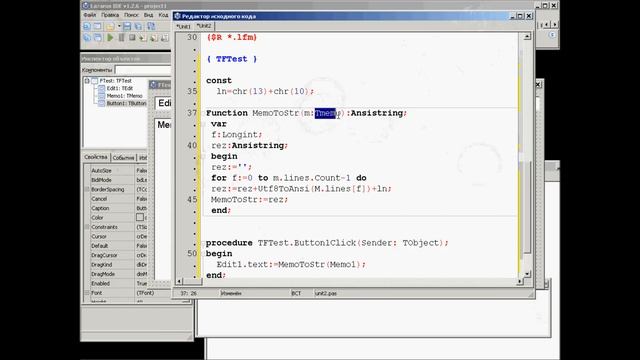
Task: Open the Свойства tab in object inspector
Action: point(96,157)
